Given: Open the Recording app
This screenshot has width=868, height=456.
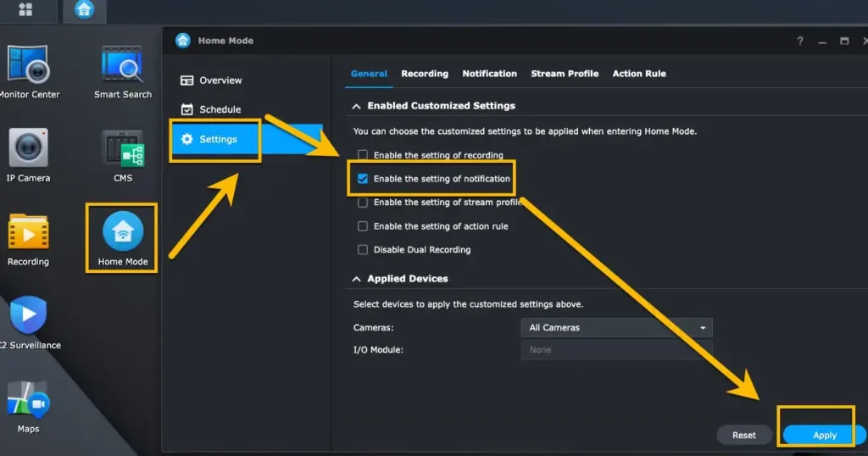Looking at the screenshot, I should tap(28, 240).
